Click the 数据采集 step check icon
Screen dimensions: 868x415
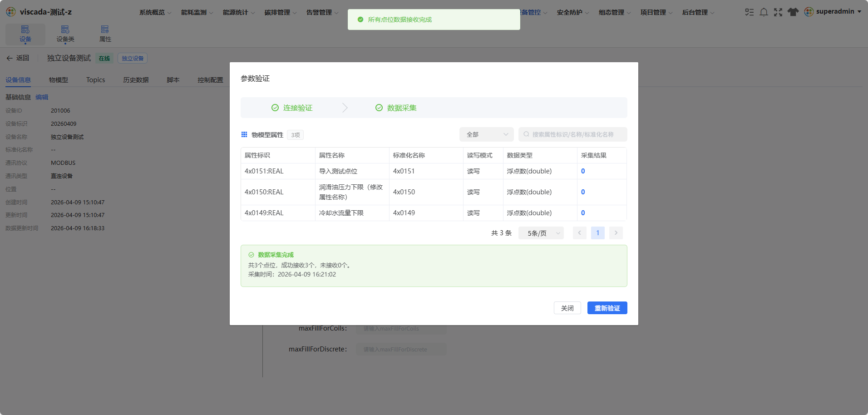click(379, 108)
